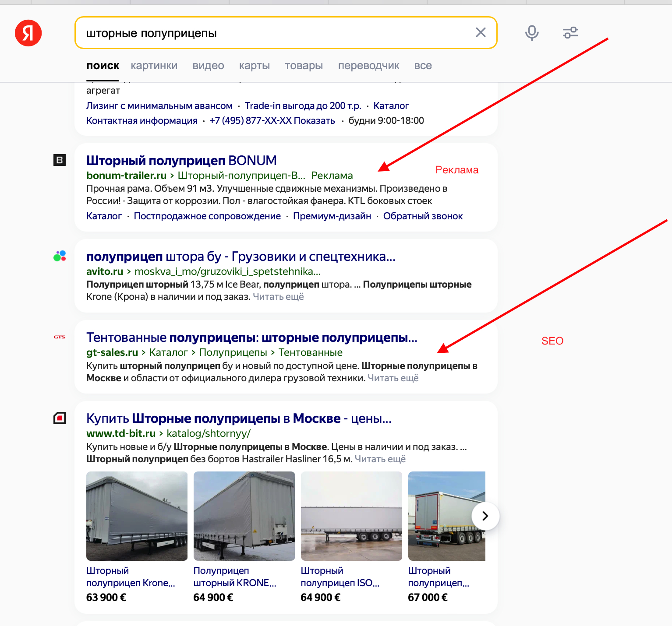
Task: Click the td-bit.ru favicon icon
Action: [60, 418]
